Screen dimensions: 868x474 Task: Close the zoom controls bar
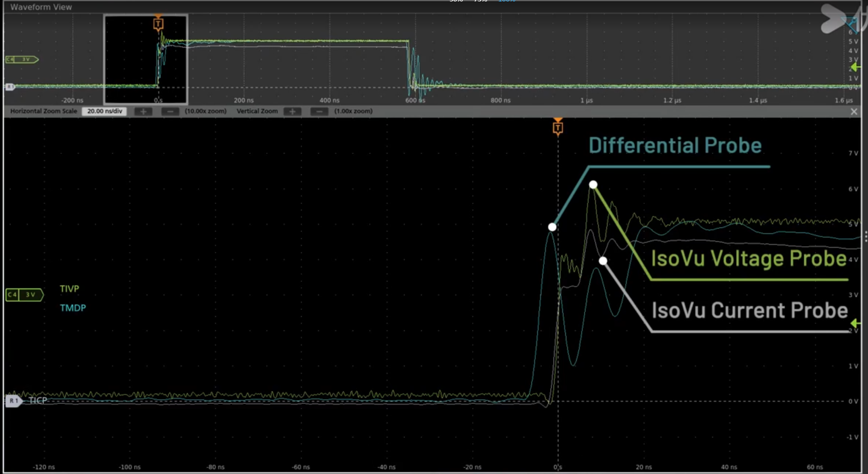coord(854,112)
